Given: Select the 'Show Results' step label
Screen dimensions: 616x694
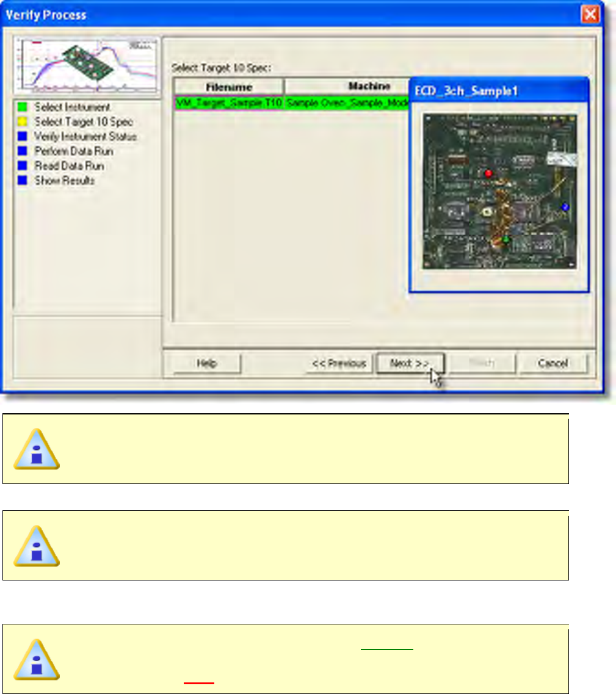Looking at the screenshot, I should [65, 181].
